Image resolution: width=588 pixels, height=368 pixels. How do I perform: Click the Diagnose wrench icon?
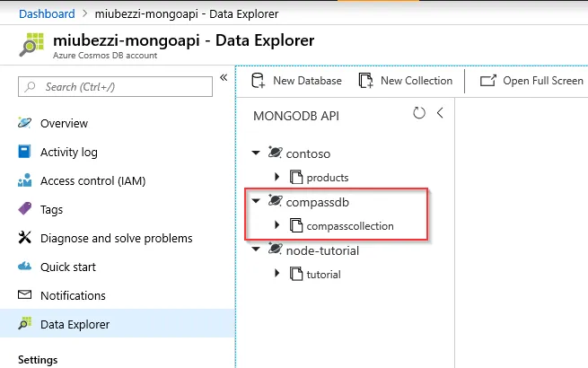25,238
